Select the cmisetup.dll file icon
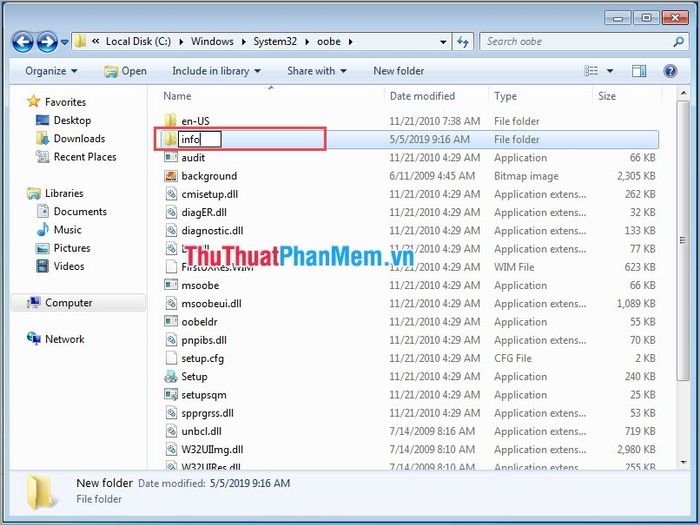The height and width of the screenshot is (525, 700). coord(171,194)
